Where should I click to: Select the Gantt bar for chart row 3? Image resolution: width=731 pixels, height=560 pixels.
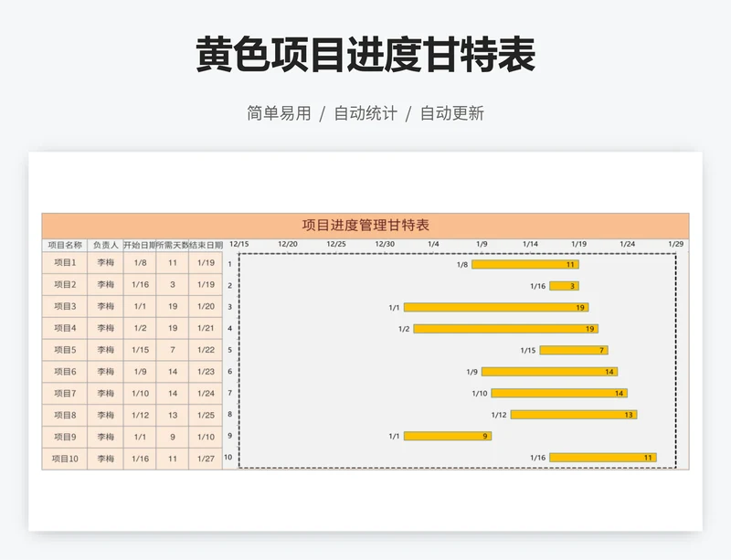496,307
